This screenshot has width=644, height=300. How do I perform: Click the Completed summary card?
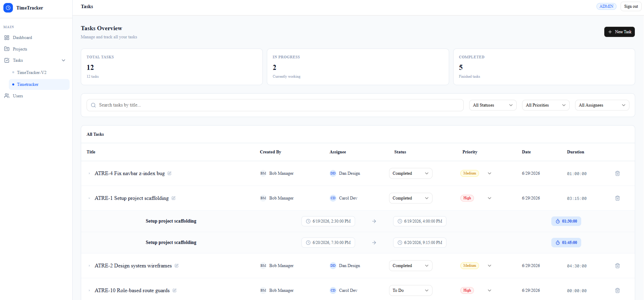coord(544,67)
